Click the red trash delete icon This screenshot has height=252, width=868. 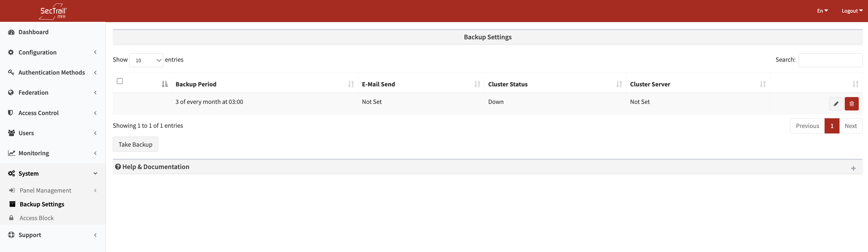(x=851, y=104)
